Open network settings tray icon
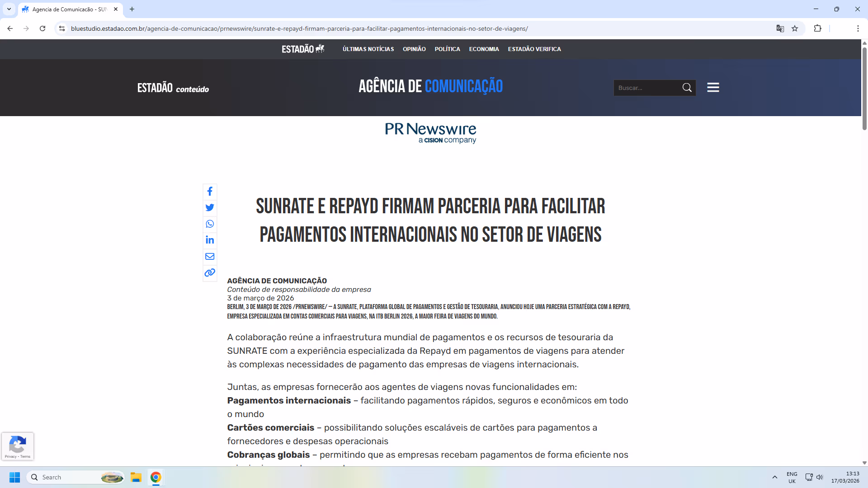The width and height of the screenshot is (868, 488). coord(809,477)
